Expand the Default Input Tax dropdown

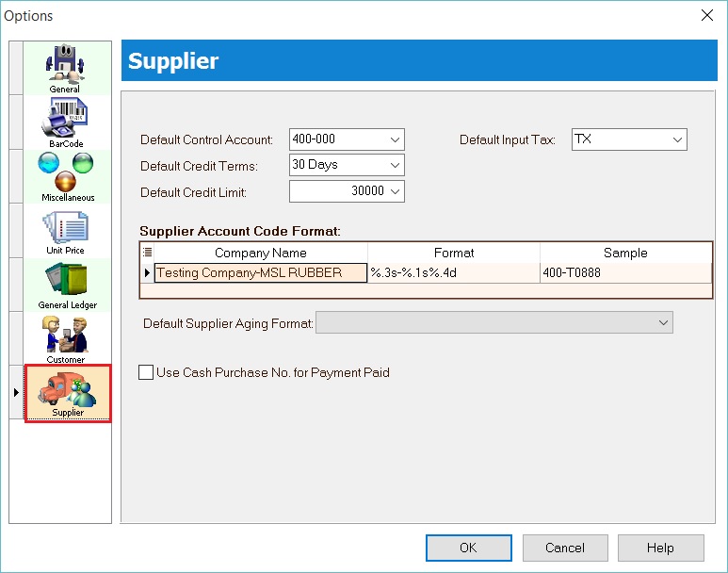click(677, 139)
